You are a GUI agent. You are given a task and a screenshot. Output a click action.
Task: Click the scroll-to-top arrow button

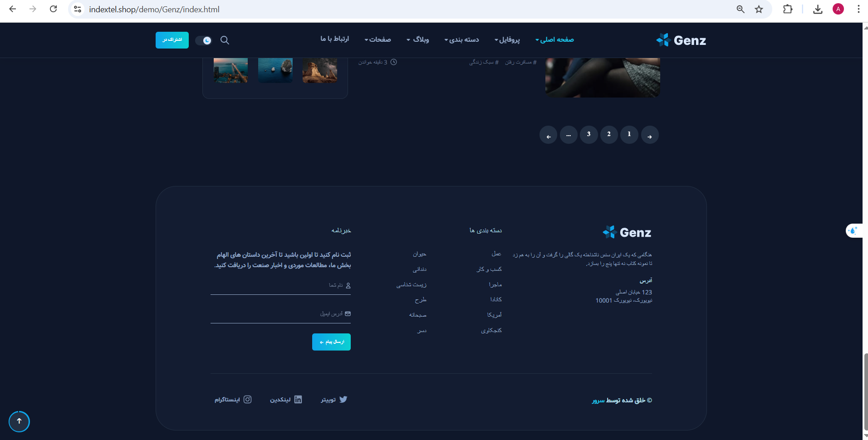[x=19, y=421]
